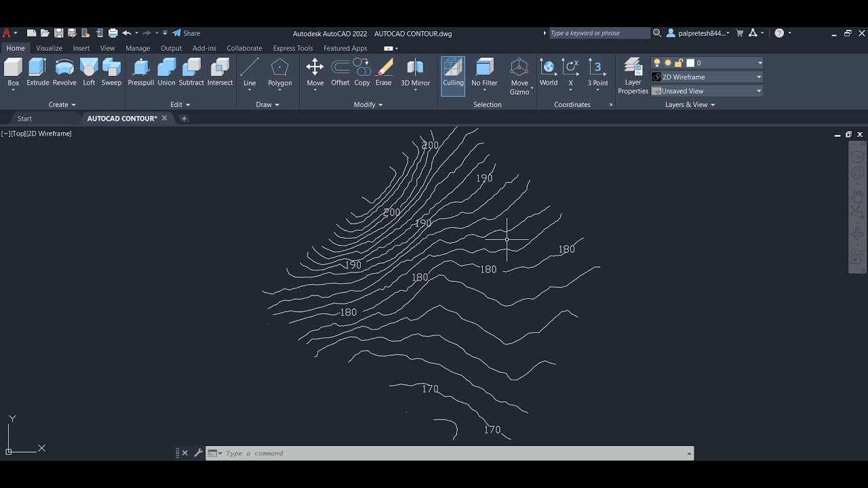Open the Manage ribbon tab
This screenshot has width=868, height=488.
(x=138, y=48)
